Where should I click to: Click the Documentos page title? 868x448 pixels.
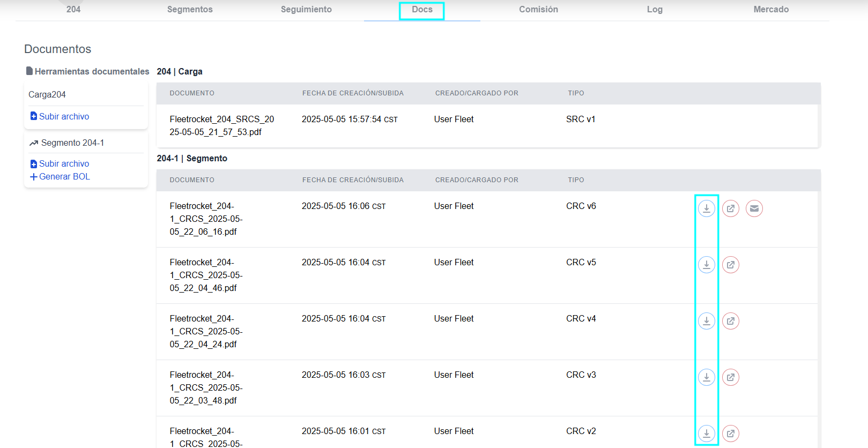[x=58, y=49]
